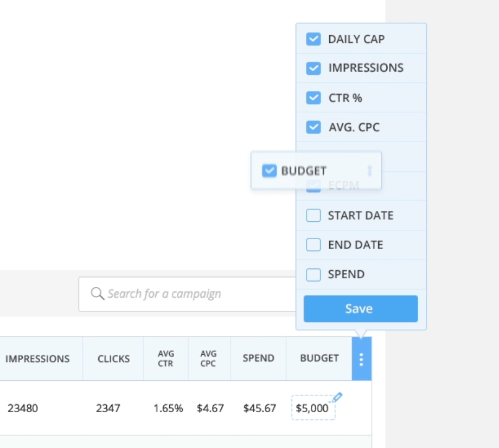
Task: Select the $45.67 spend value
Action: pyautogui.click(x=260, y=408)
